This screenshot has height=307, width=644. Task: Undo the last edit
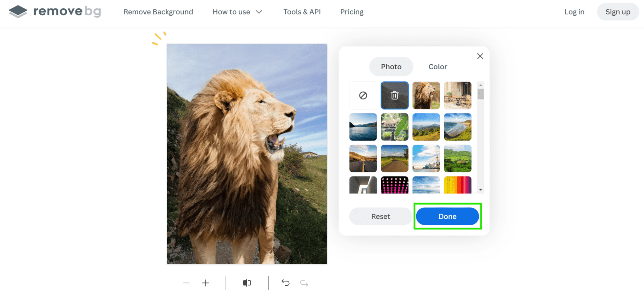coord(285,283)
